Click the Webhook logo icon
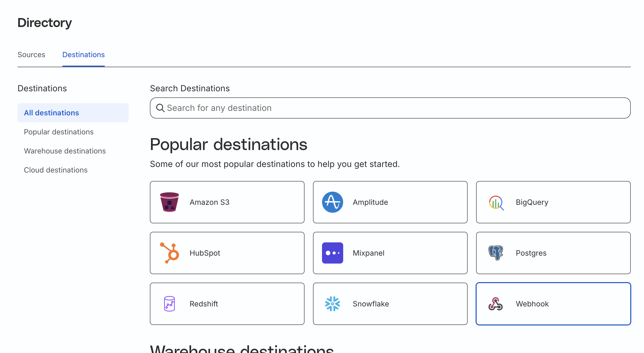The width and height of the screenshot is (644, 353). click(496, 304)
